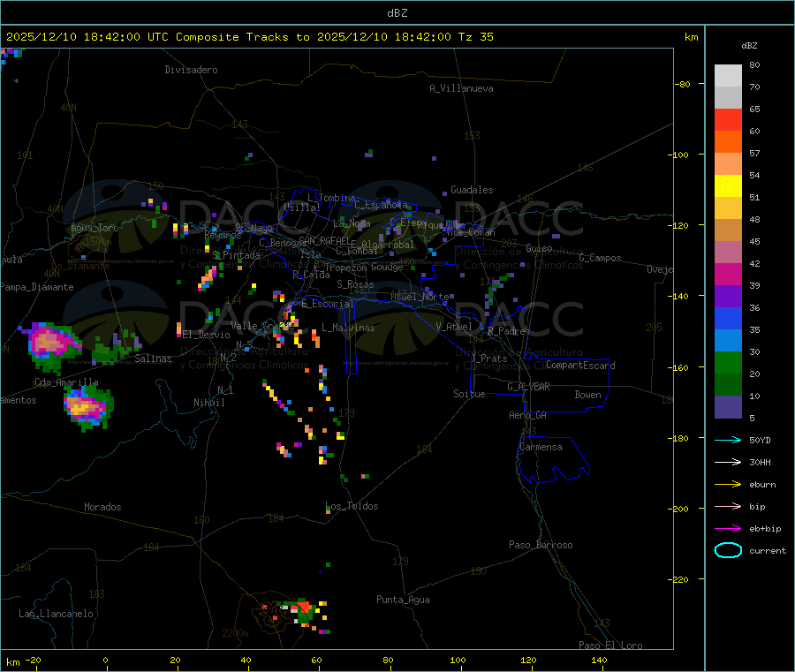Click the Agua_Toro place label
Screen dimensions: 795x672
click(95, 228)
